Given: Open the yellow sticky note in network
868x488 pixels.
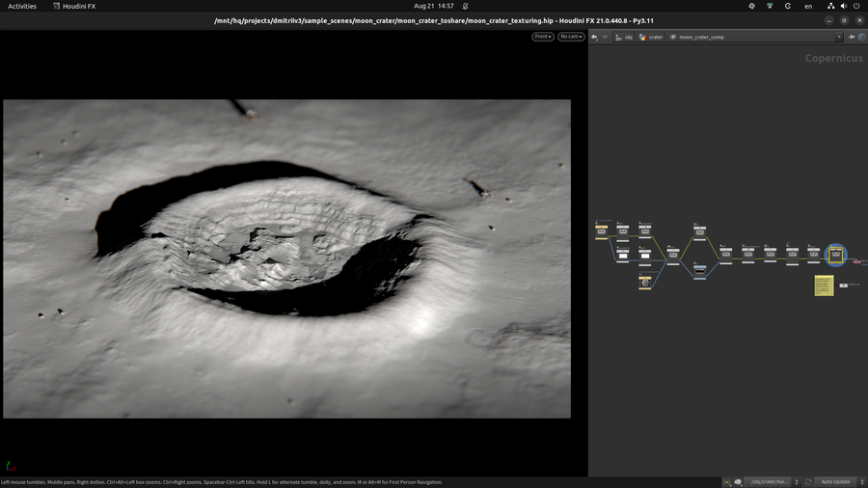Looking at the screenshot, I should pos(824,285).
